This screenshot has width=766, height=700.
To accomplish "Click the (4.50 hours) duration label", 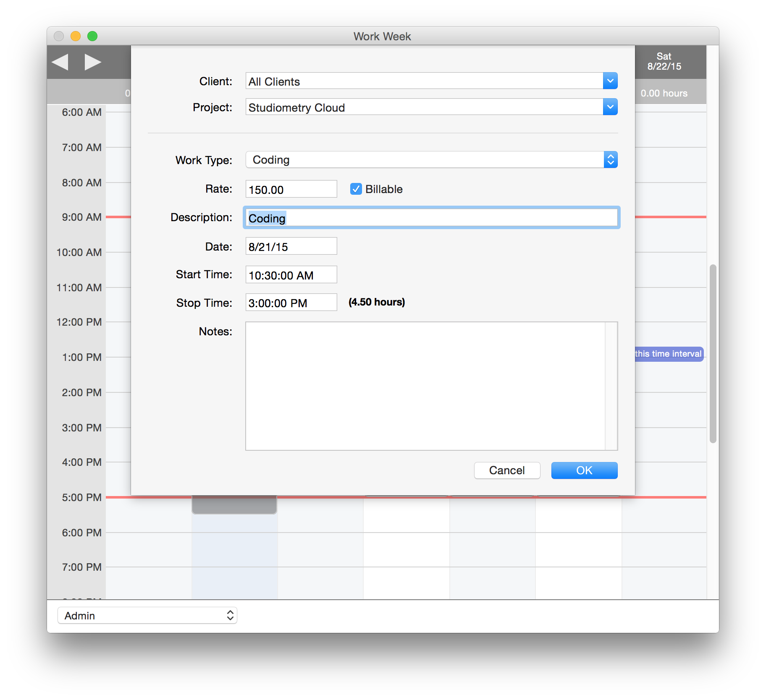I will (377, 302).
